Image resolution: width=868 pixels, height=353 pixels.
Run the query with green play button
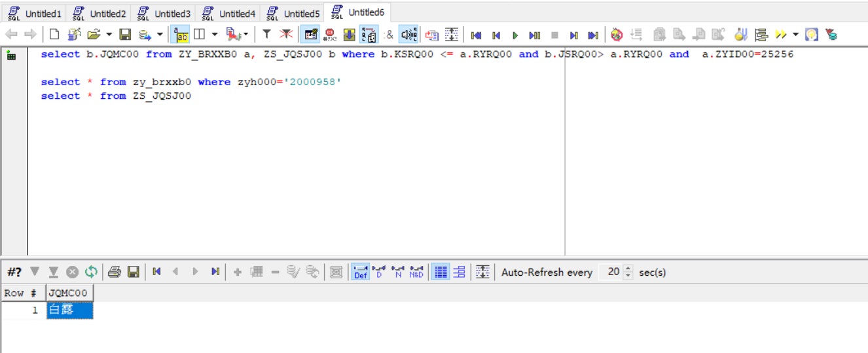(515, 35)
